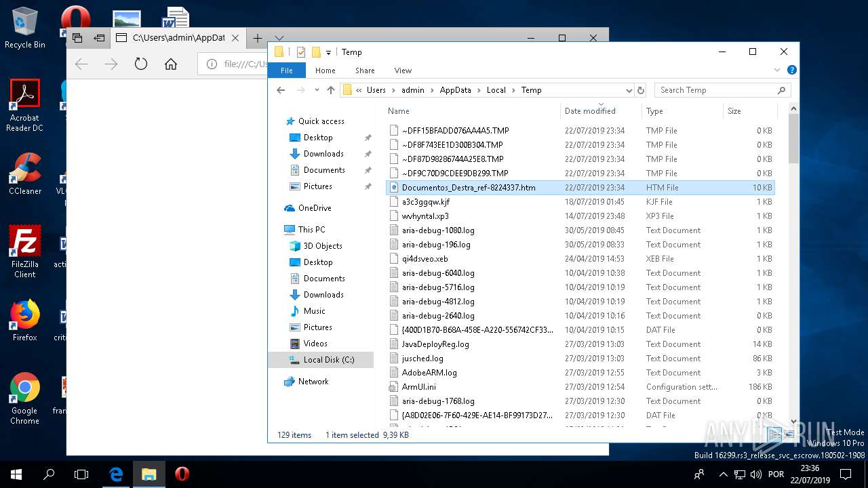Click the Search Temp input field

722,89
